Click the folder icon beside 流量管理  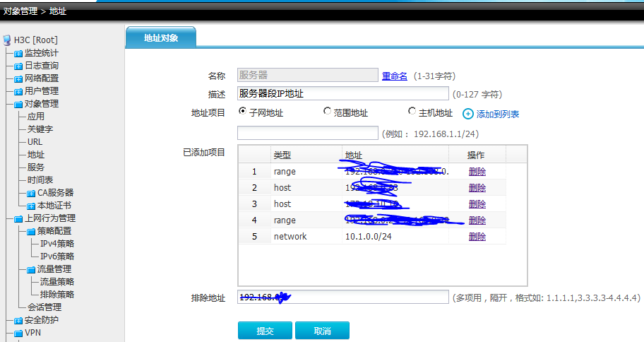point(31,270)
